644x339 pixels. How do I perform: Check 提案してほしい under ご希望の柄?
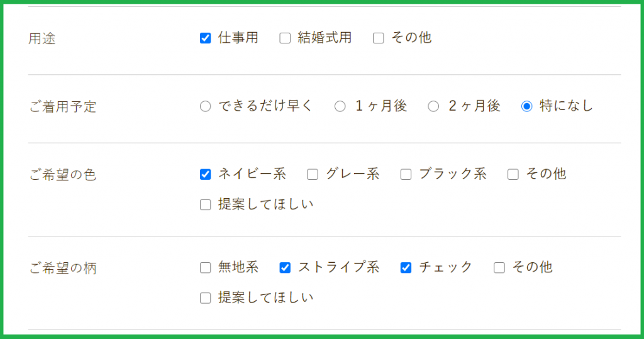coord(205,298)
